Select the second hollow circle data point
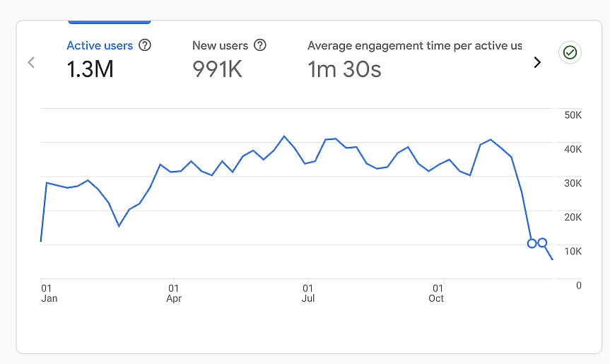Image resolution: width=610 pixels, height=364 pixels. [543, 242]
